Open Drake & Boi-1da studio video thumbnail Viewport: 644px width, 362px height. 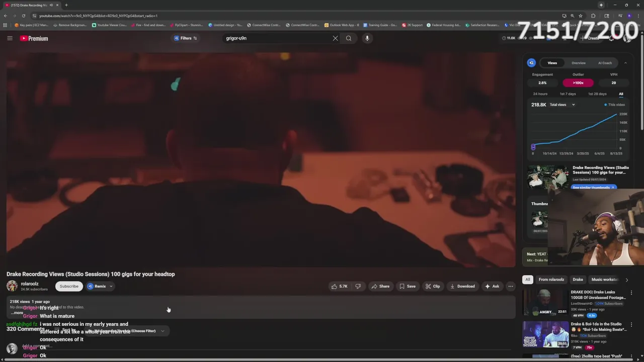(x=545, y=335)
